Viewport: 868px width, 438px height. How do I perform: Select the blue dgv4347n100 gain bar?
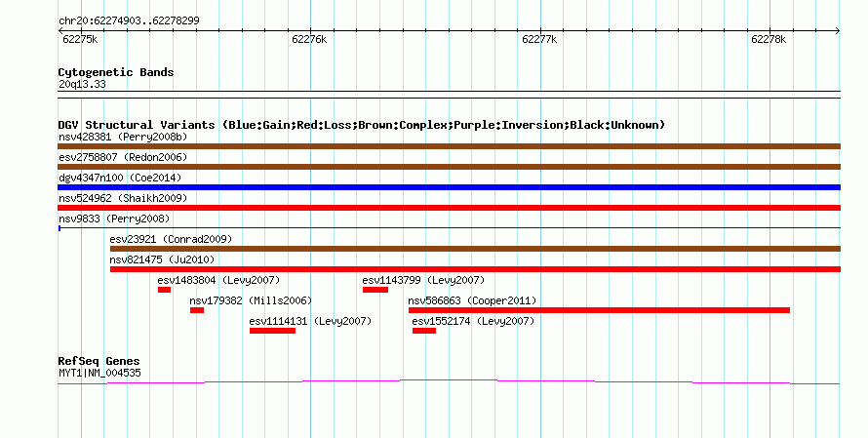449,187
